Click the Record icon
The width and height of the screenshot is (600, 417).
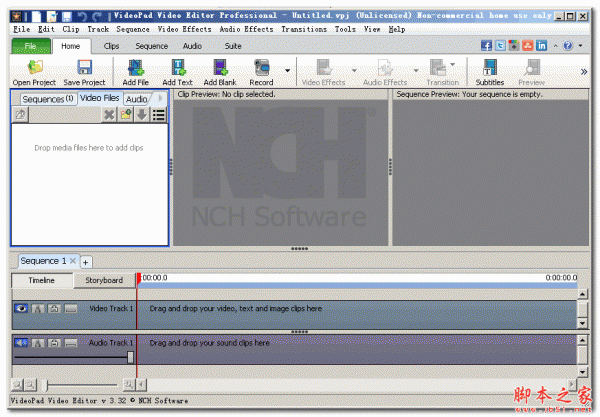(262, 67)
